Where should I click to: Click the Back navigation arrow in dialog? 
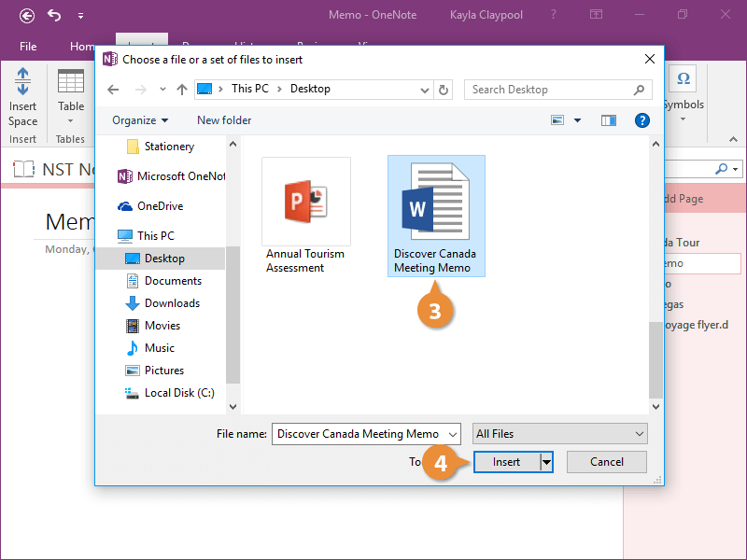coord(114,90)
